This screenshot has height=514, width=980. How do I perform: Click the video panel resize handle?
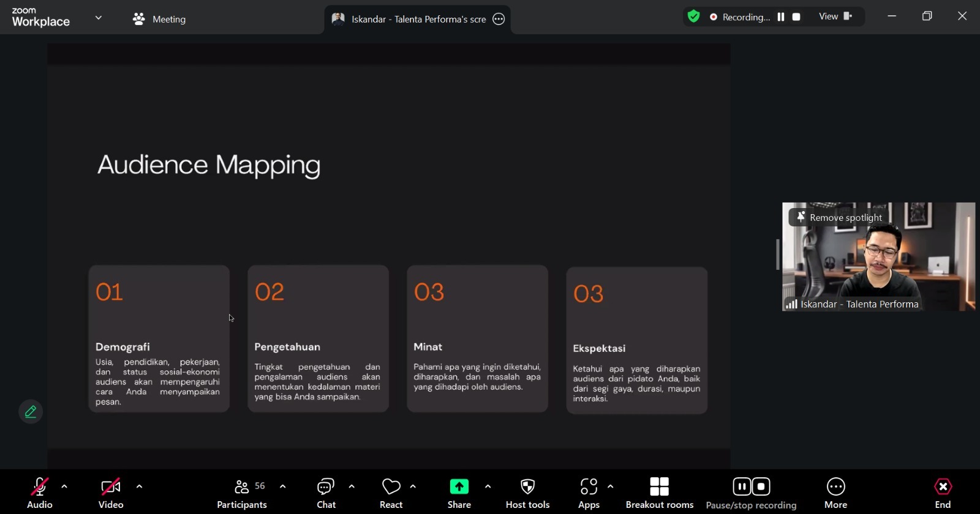tap(778, 255)
